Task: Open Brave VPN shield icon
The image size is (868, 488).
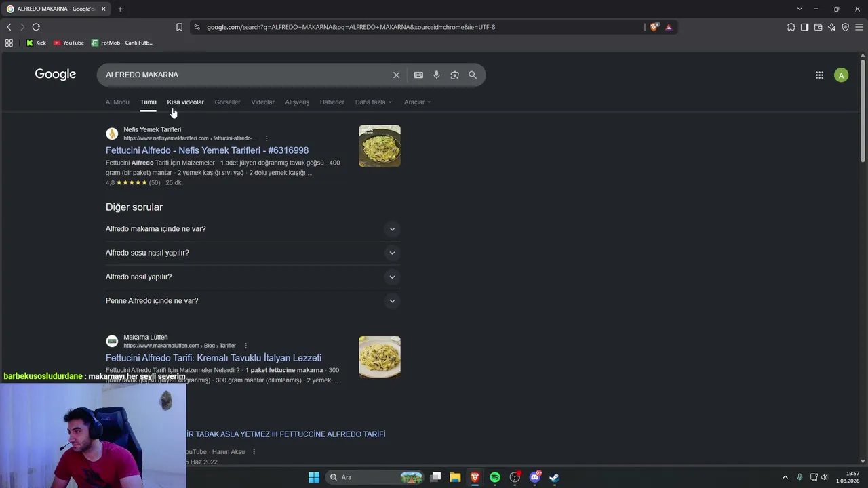Action: pyautogui.click(x=846, y=27)
